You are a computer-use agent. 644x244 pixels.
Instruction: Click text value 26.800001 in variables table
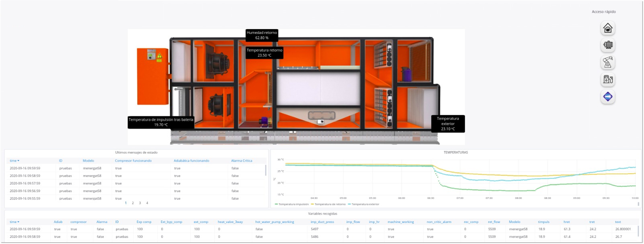pyautogui.click(x=623, y=229)
